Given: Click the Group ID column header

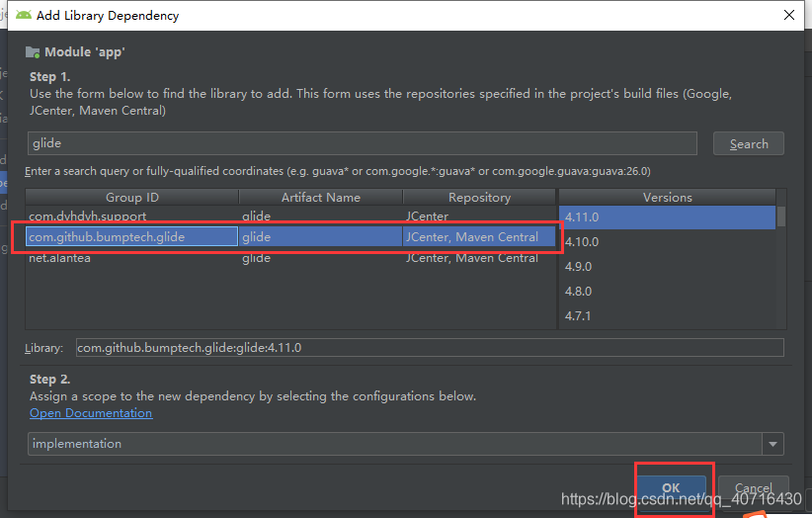Looking at the screenshot, I should tap(132, 198).
